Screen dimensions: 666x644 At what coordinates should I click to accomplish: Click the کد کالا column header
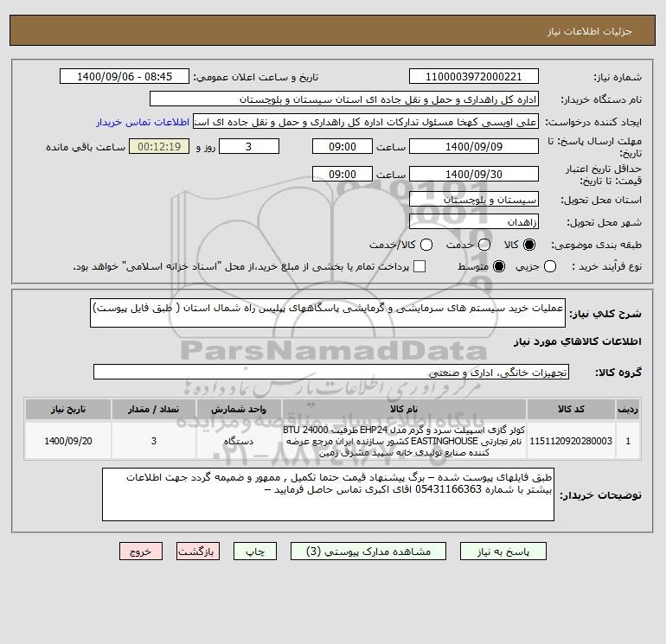click(x=571, y=409)
